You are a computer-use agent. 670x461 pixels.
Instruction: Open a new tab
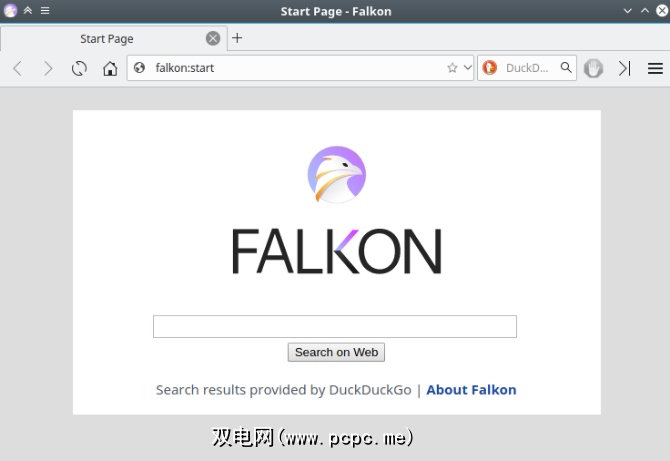[x=237, y=38]
